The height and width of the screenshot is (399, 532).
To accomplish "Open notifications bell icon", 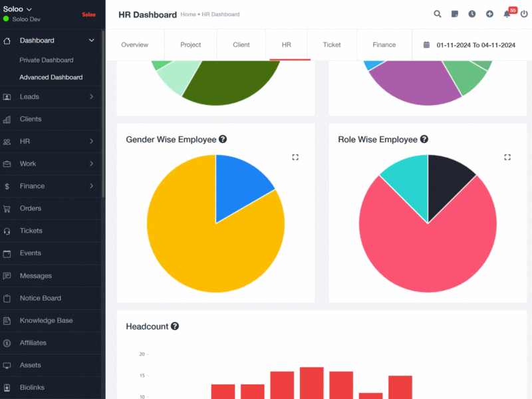I will [x=507, y=14].
